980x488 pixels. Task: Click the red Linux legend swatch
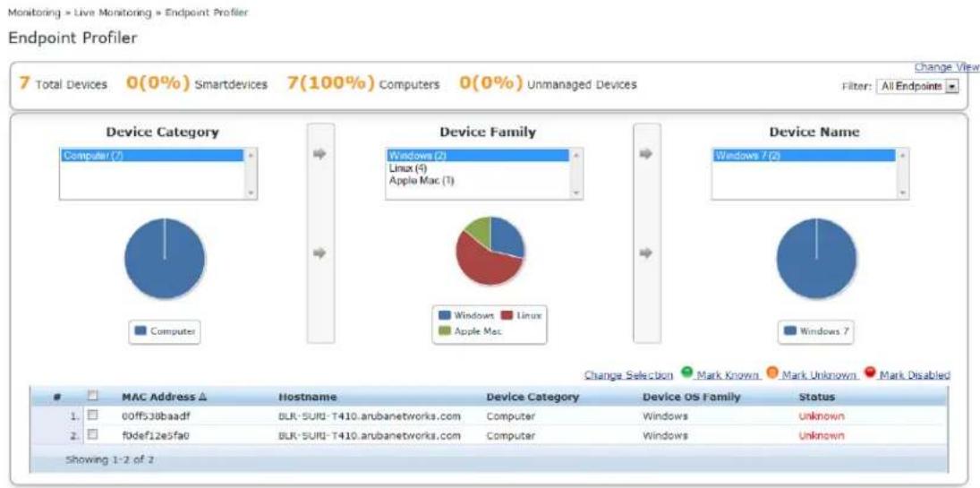coord(505,315)
